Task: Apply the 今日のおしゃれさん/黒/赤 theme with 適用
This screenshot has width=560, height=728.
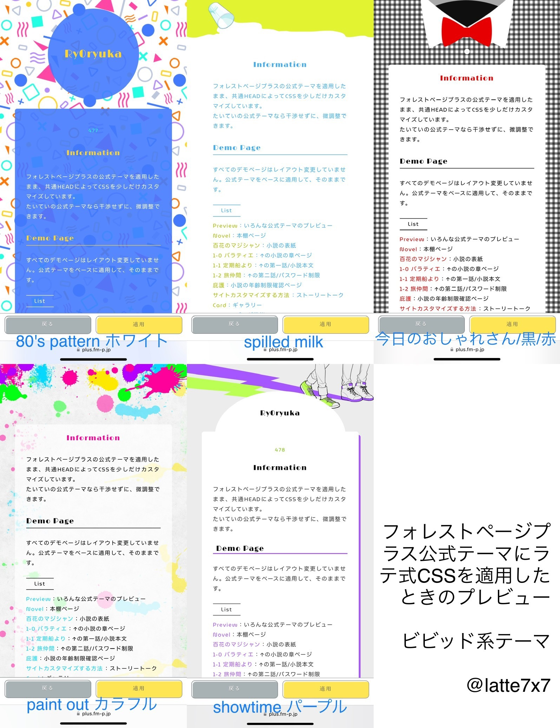Action: click(x=513, y=324)
